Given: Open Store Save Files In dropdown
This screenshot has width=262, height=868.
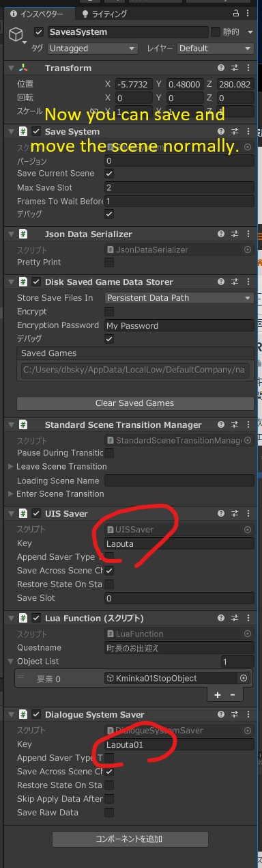Looking at the screenshot, I should point(179,298).
